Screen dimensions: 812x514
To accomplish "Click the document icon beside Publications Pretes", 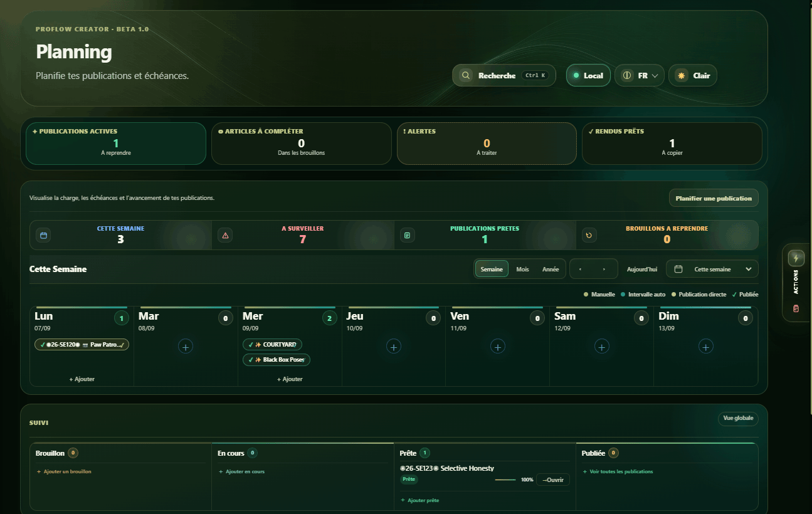I will pos(408,235).
